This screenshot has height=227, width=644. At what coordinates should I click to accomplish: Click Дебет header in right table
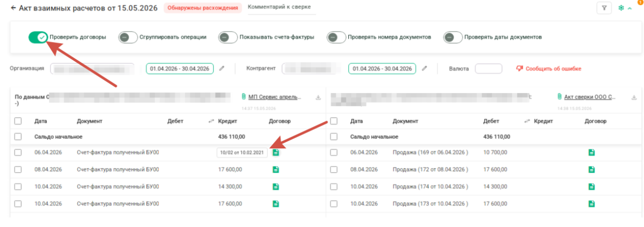491,121
